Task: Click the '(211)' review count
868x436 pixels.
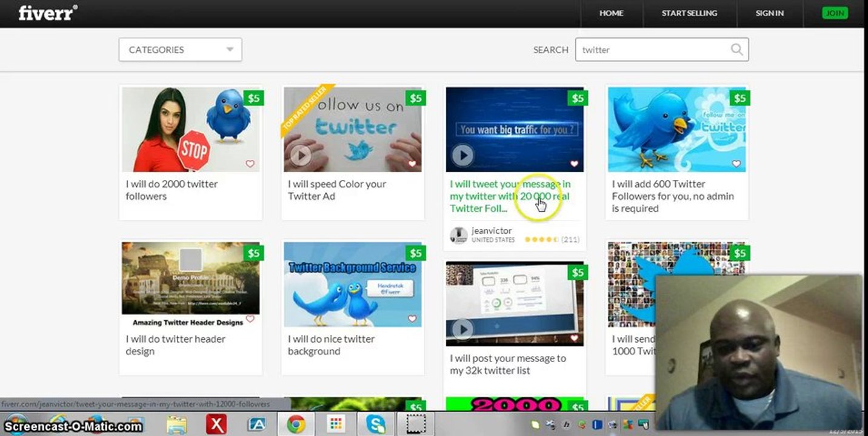Action: click(570, 240)
